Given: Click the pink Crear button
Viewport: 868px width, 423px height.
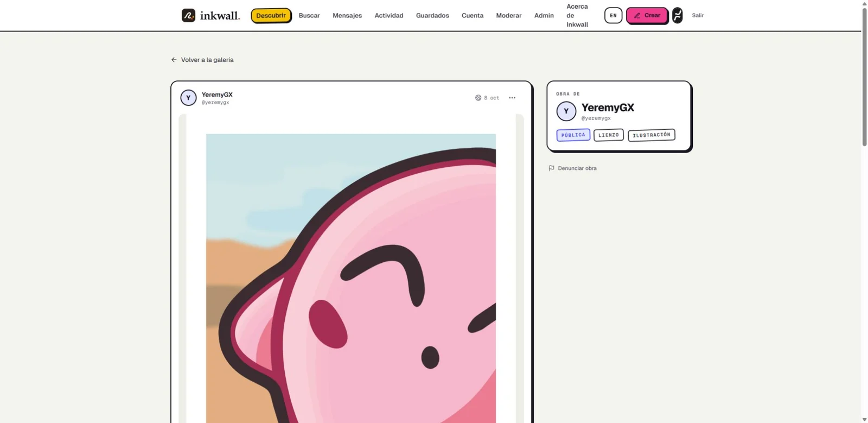Looking at the screenshot, I should [x=647, y=15].
